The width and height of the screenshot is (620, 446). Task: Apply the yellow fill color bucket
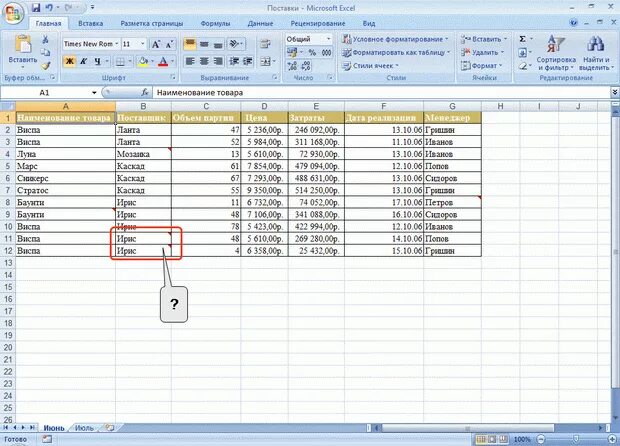(x=143, y=61)
